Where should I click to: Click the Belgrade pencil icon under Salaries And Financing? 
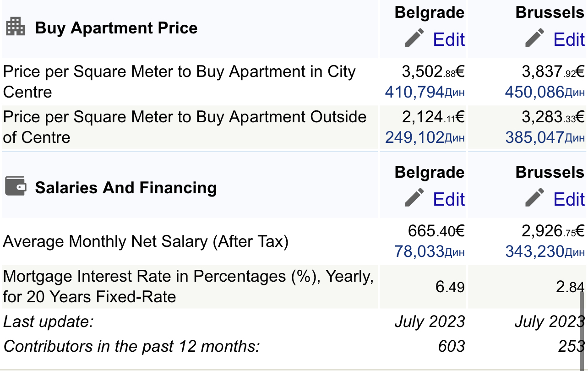click(415, 198)
